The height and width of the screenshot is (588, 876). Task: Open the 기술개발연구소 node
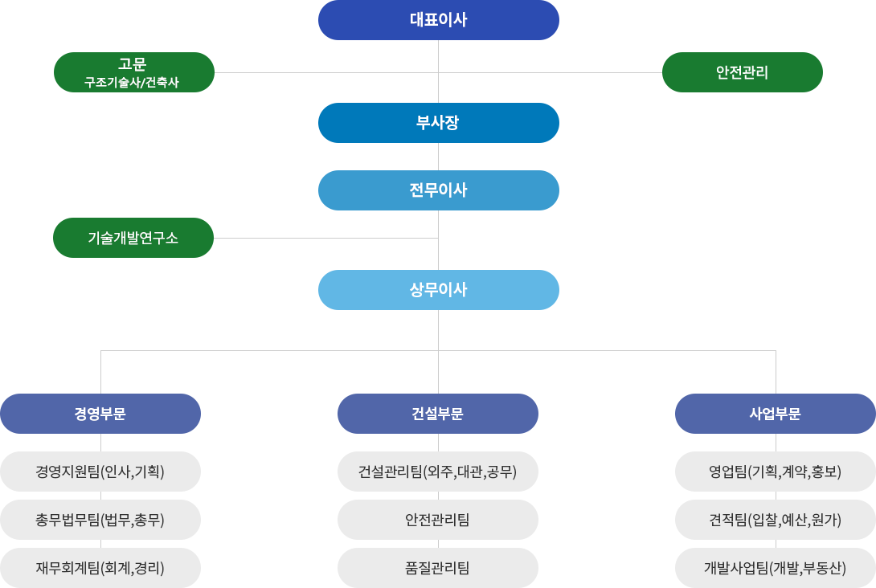click(133, 238)
